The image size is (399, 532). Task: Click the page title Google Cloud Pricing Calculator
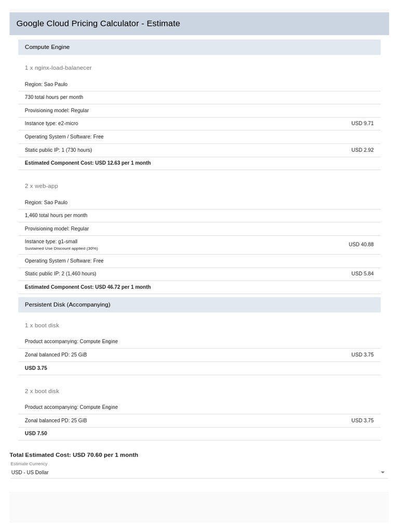tap(98, 23)
